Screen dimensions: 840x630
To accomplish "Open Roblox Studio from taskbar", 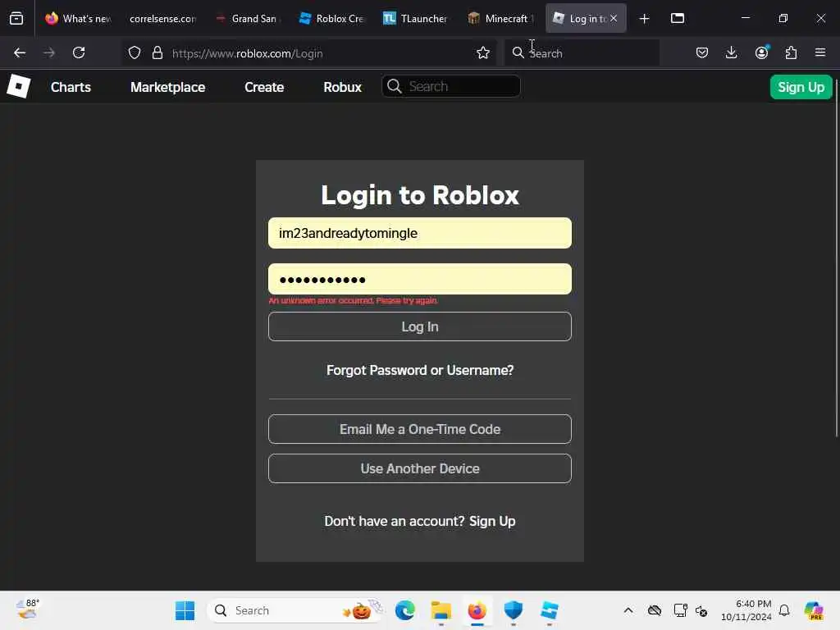I will [x=549, y=610].
